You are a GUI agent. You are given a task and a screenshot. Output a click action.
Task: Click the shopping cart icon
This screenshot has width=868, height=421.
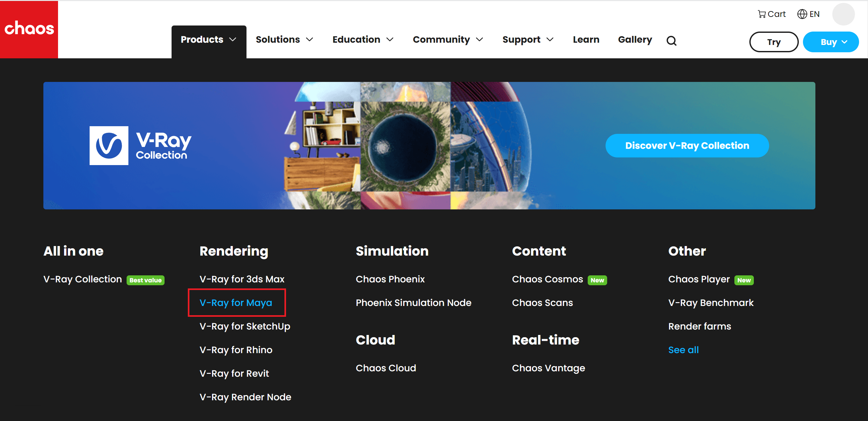pos(761,14)
